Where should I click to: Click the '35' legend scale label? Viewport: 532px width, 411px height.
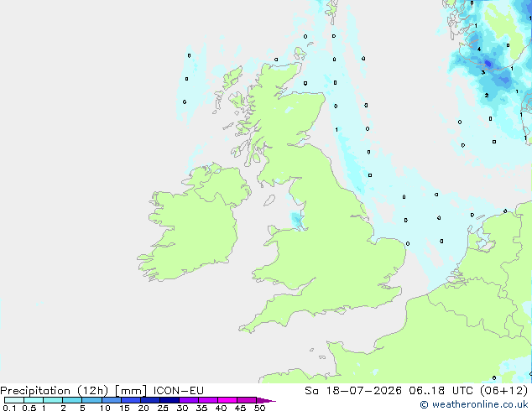[x=201, y=408]
